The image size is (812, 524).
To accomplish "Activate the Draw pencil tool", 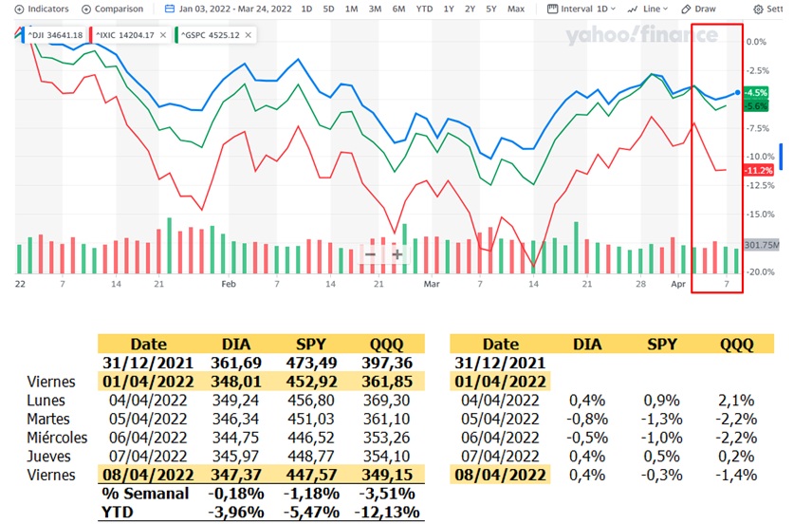I will click(698, 9).
